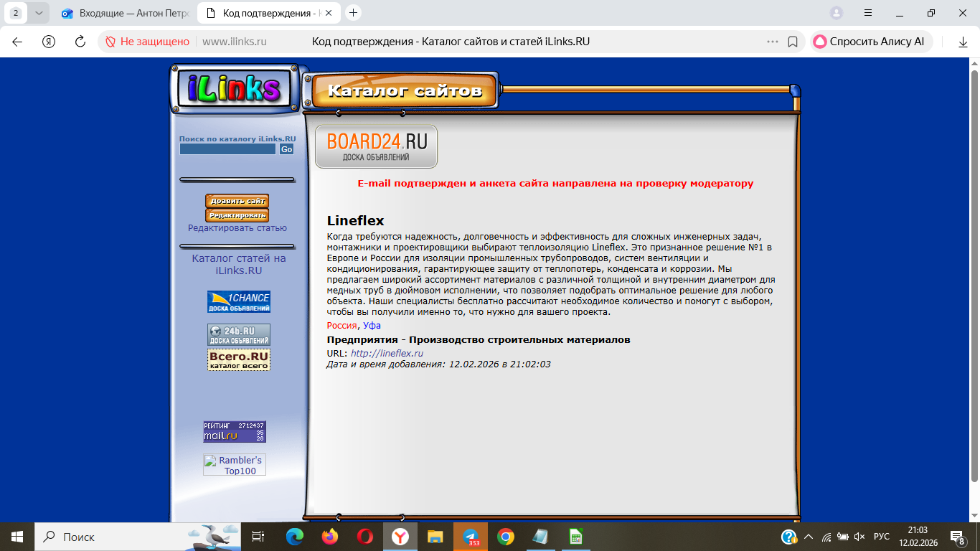The height and width of the screenshot is (551, 980).
Task: Open Telegram from the taskbar
Action: coord(471,537)
